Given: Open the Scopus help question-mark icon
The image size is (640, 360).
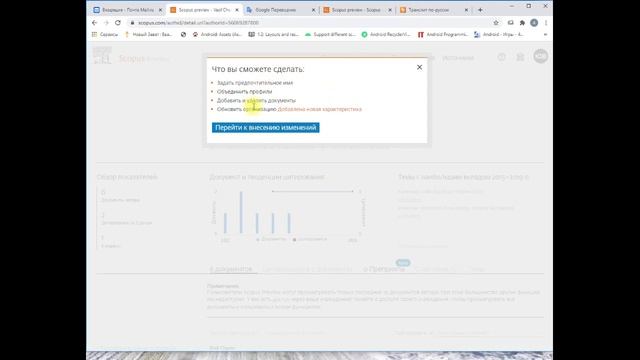Looking at the screenshot, I should pyautogui.click(x=502, y=57).
